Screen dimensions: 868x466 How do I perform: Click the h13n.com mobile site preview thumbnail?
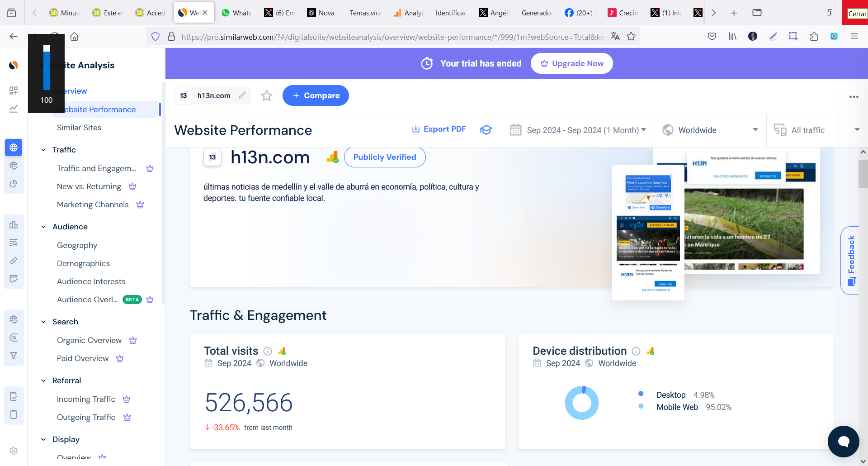click(x=648, y=232)
